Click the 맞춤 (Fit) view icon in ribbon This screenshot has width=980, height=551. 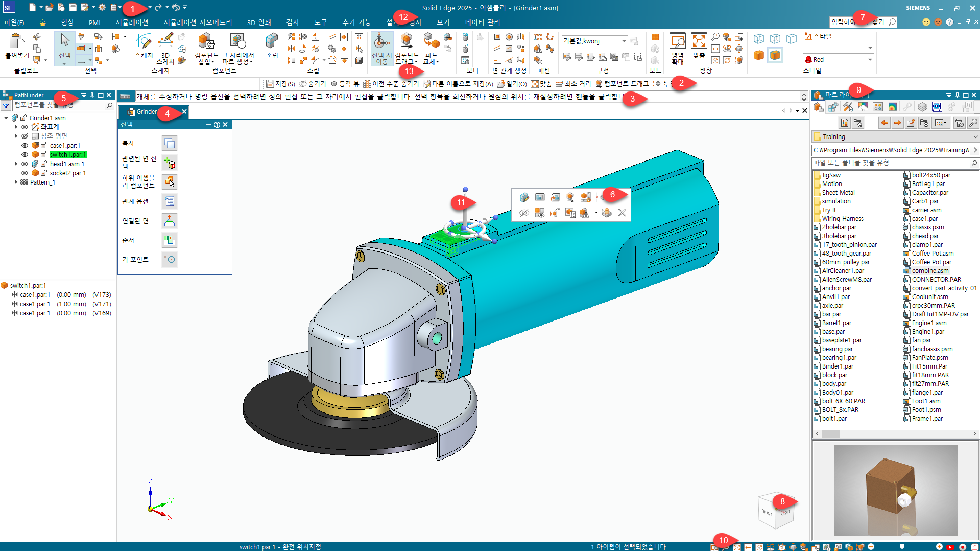pos(699,41)
